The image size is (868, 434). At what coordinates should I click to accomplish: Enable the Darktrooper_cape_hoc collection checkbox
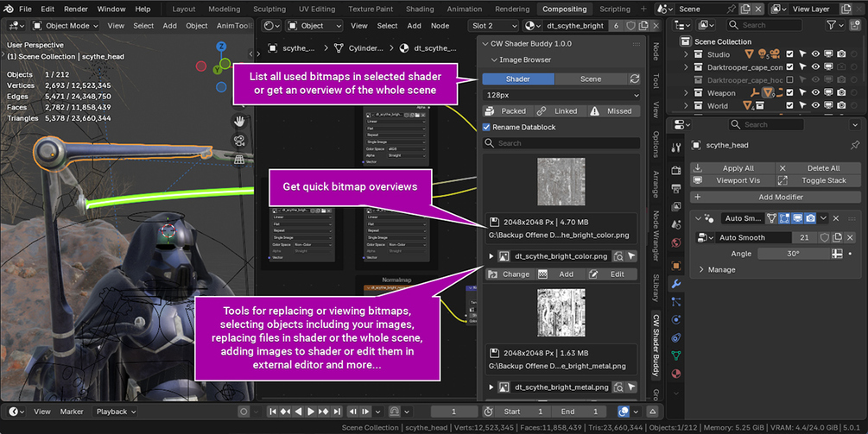pos(790,80)
